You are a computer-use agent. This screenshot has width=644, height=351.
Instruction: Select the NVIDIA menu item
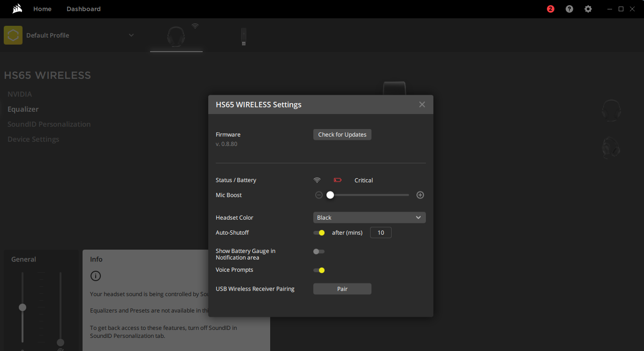click(x=20, y=94)
